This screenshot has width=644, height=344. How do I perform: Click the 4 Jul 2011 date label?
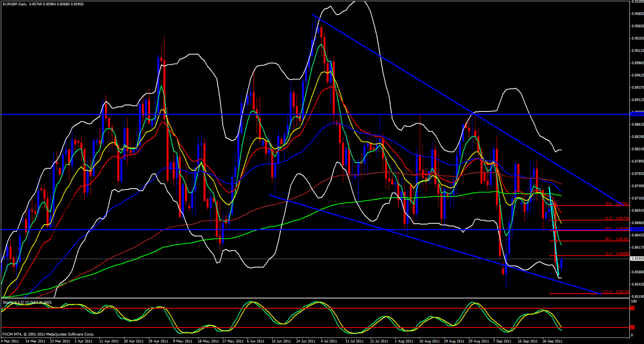pos(329,341)
